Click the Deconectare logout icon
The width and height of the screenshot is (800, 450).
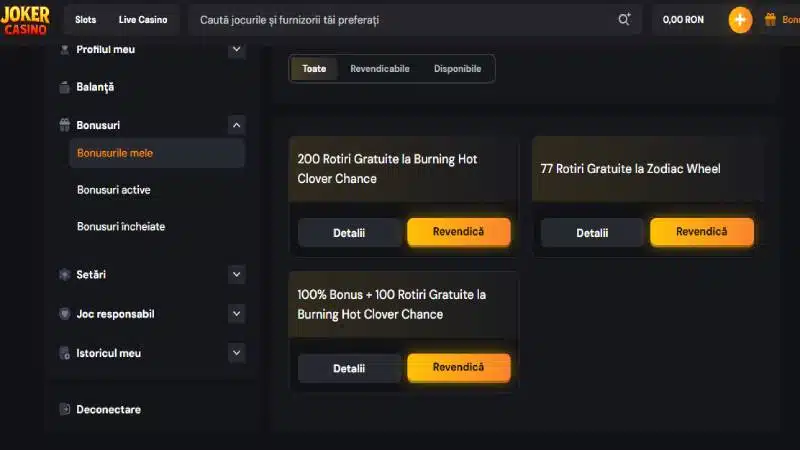click(65, 410)
